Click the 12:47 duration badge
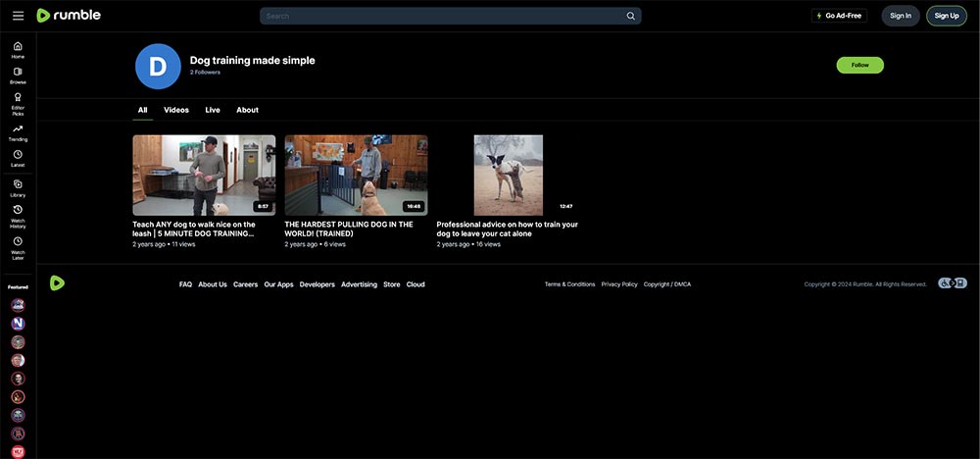The height and width of the screenshot is (459, 980). point(565,206)
